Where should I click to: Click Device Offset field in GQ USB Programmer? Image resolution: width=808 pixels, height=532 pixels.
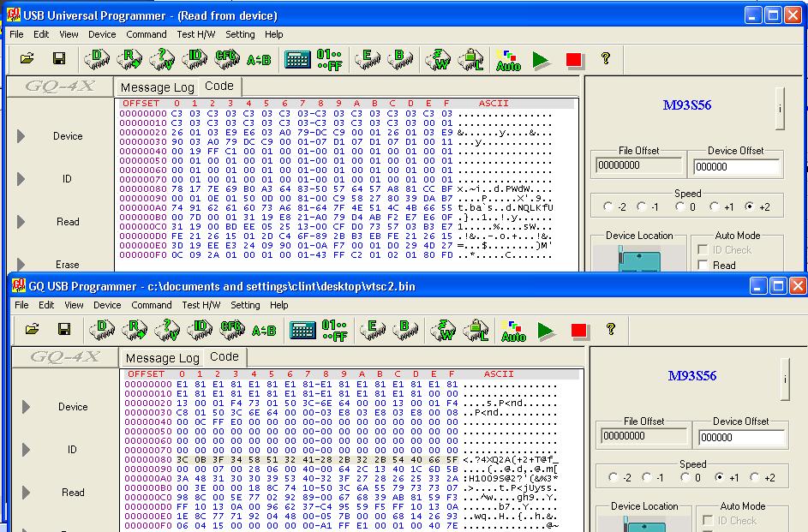pos(741,437)
